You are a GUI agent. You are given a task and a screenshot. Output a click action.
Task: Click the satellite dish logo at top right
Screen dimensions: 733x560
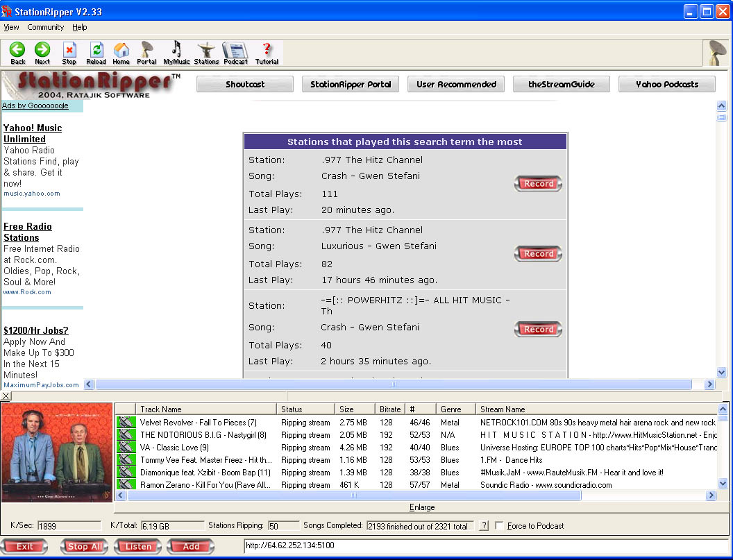716,53
